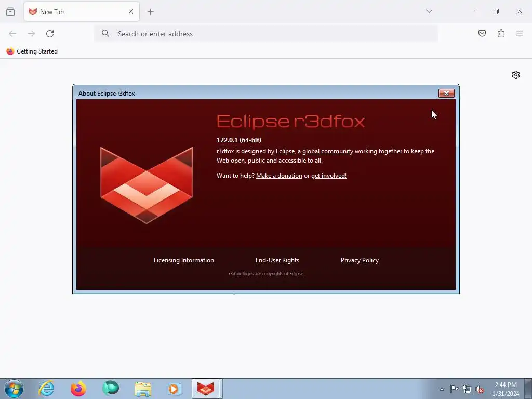
Task: Select the version text 122.0.1 (64-bit)
Action: coord(239,140)
